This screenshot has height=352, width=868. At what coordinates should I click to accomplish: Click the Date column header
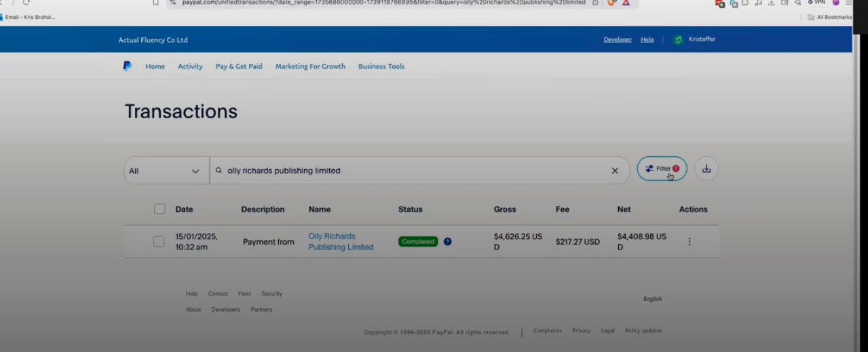[184, 209]
